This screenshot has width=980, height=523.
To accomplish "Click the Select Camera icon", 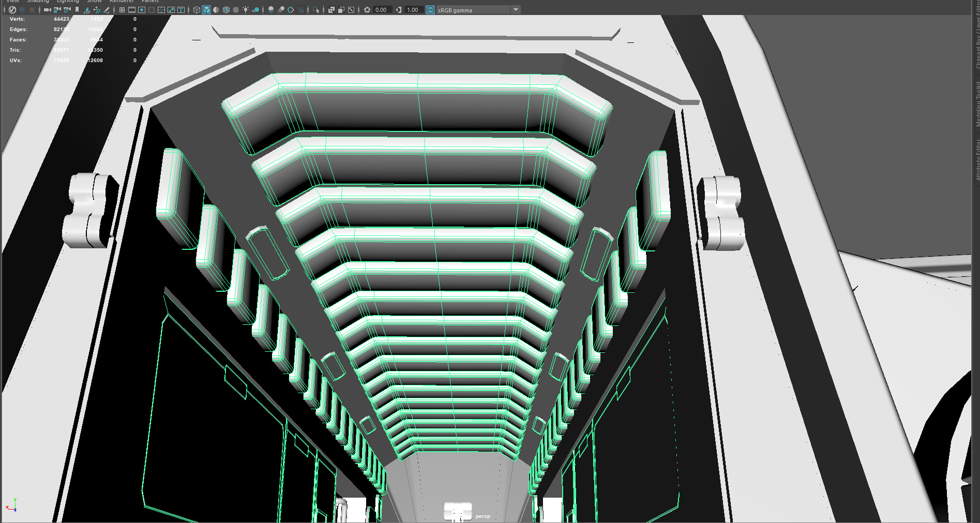I will (x=47, y=10).
